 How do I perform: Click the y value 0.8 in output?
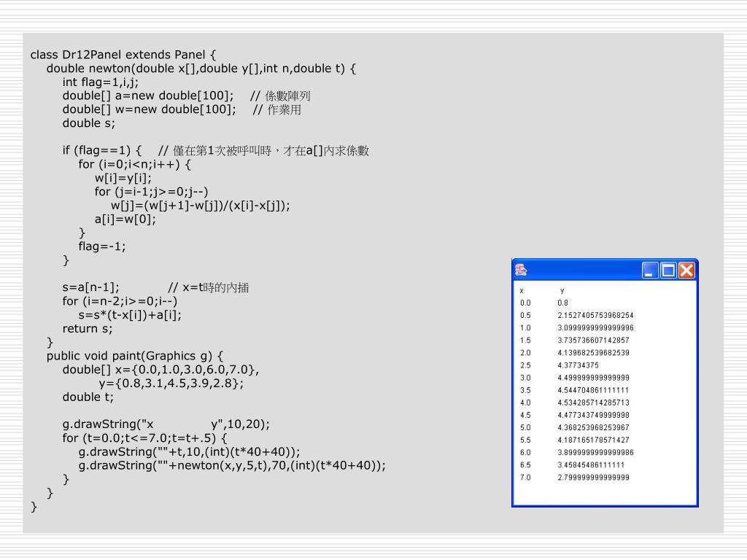pyautogui.click(x=562, y=303)
